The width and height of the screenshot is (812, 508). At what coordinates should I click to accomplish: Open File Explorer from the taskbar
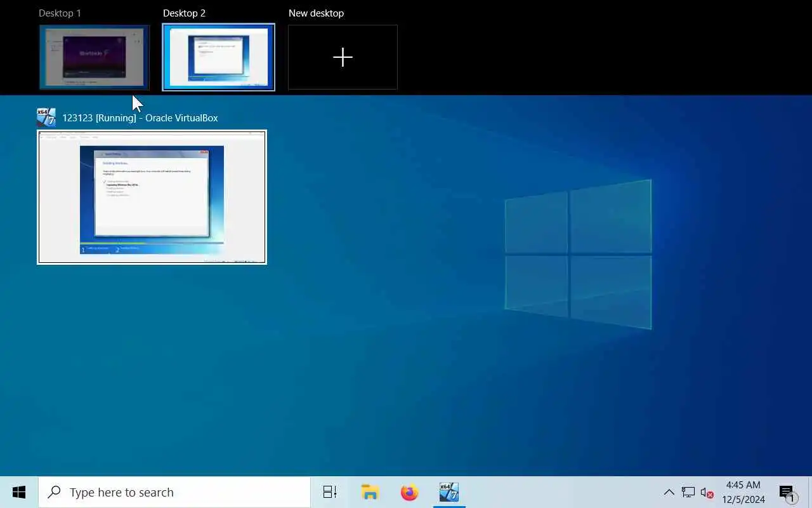370,492
